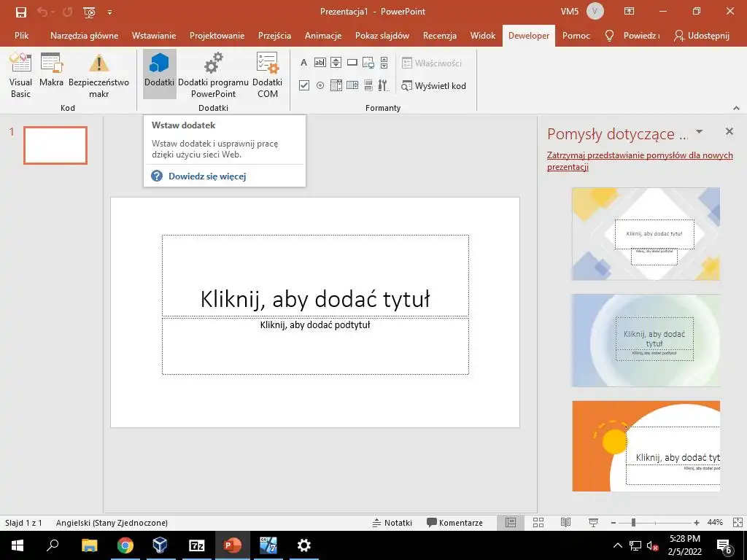747x560 pixels.
Task: Insert a Label (A) control
Action: point(304,63)
